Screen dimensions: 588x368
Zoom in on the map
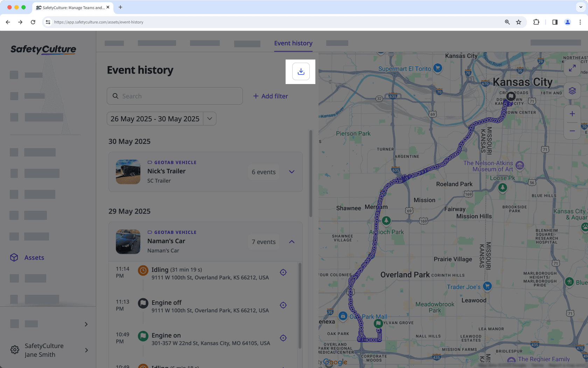pyautogui.click(x=572, y=113)
